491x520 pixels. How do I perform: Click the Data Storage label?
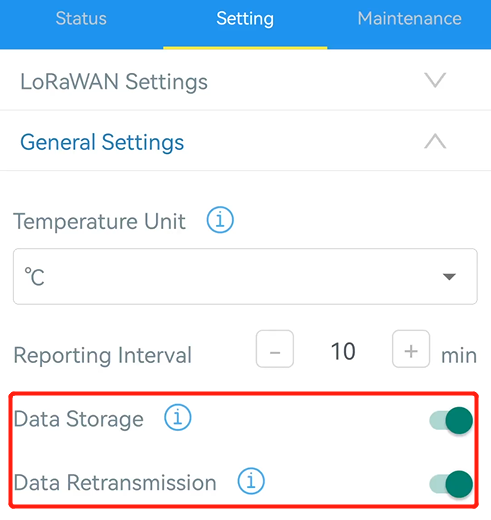tap(79, 419)
